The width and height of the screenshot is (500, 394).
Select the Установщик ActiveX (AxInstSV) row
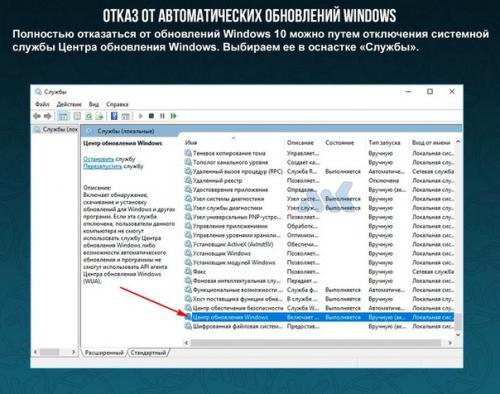[x=319, y=244]
